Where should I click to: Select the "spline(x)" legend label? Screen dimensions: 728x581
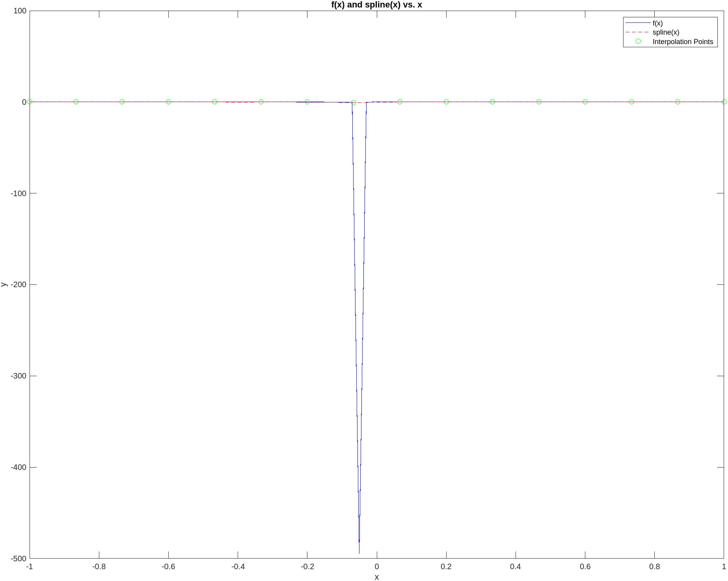(x=666, y=32)
